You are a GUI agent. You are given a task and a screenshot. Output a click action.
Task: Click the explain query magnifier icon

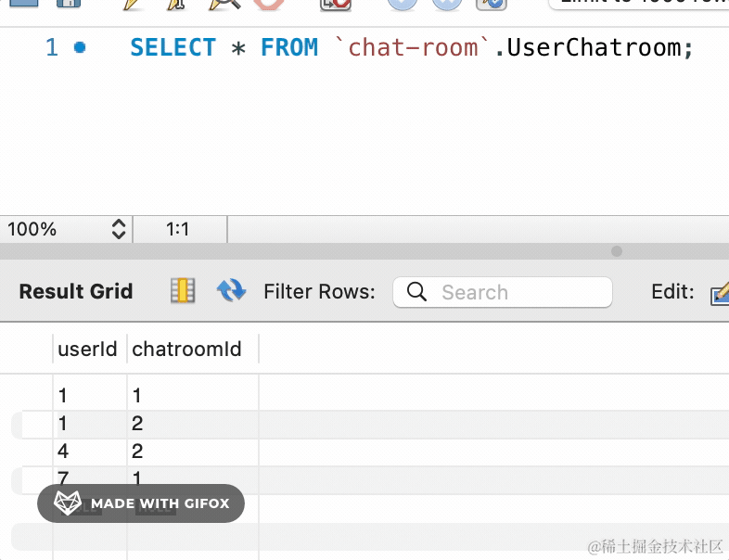pyautogui.click(x=224, y=3)
